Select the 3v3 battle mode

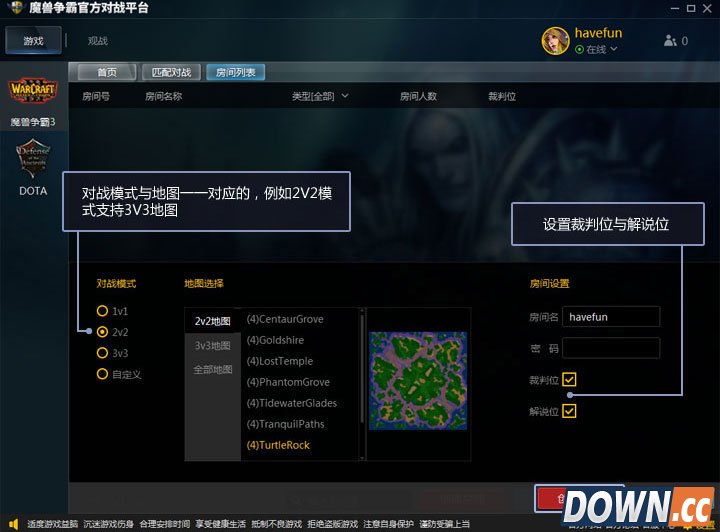pos(102,353)
